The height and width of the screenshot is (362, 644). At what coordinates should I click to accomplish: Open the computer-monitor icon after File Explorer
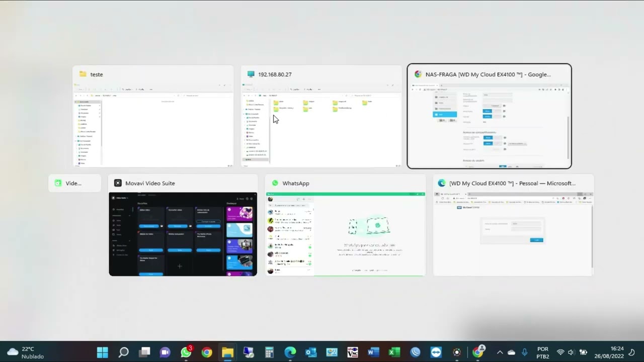tap(249, 352)
